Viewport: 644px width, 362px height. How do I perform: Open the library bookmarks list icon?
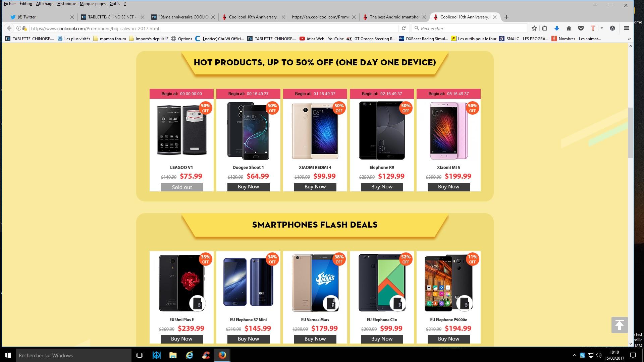545,28
